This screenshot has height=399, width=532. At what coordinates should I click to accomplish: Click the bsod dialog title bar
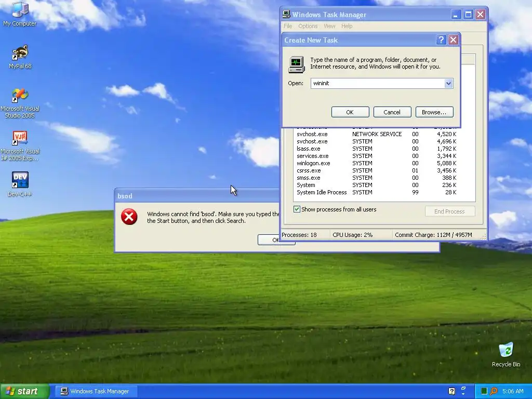point(197,196)
